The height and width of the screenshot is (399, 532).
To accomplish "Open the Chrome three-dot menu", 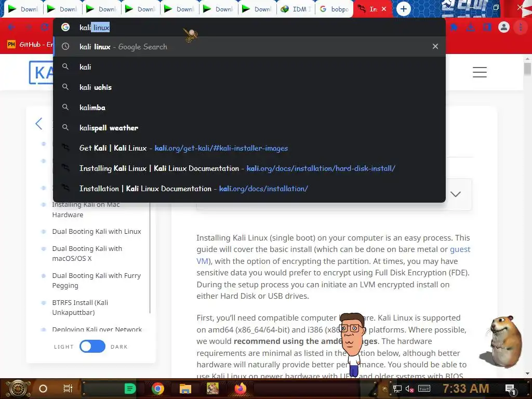I will pyautogui.click(x=521, y=27).
